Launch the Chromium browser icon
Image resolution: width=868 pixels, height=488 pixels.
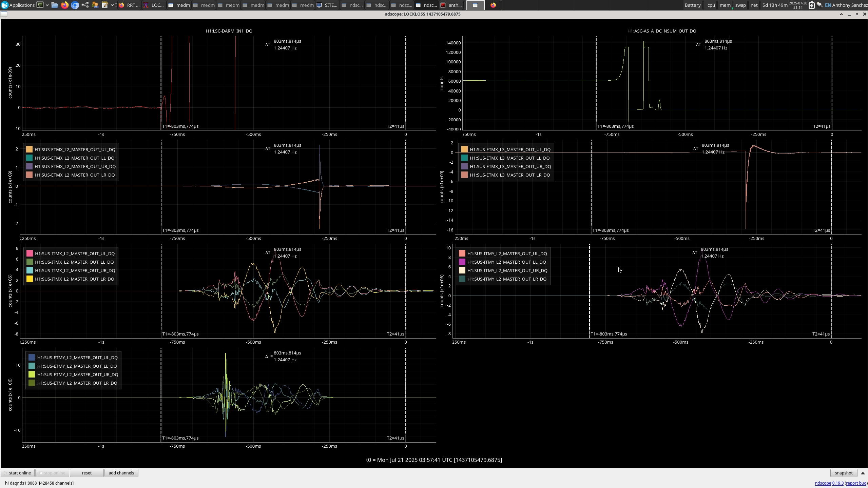(x=75, y=5)
